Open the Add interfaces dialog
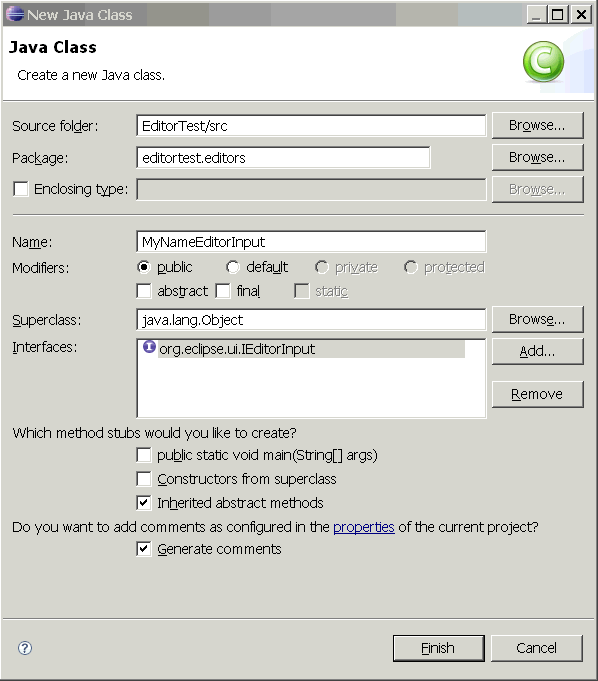Viewport: 598px width, 681px height. (x=537, y=351)
